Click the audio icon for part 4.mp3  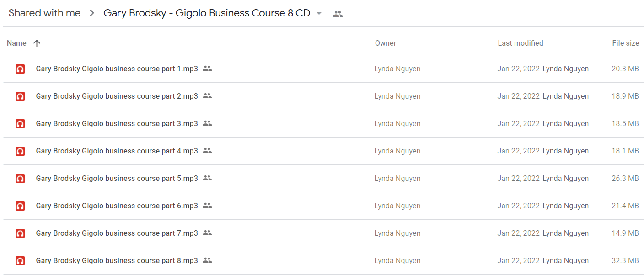click(20, 151)
